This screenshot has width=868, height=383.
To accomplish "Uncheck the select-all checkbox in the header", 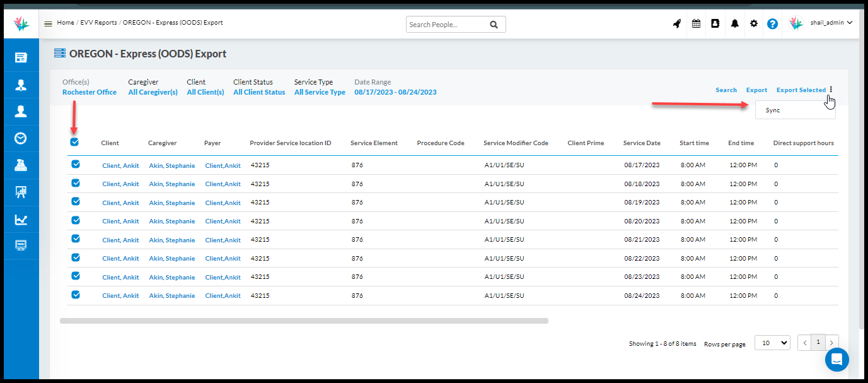I will [74, 142].
